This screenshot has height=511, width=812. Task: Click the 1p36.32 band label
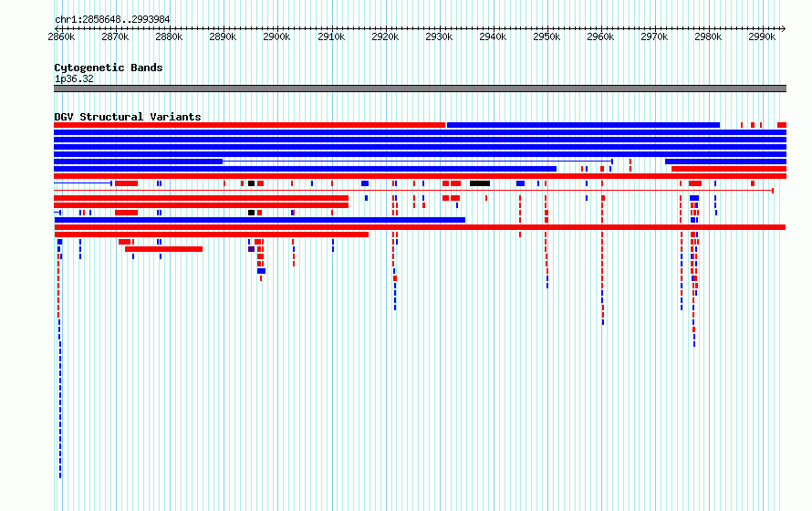click(x=74, y=78)
